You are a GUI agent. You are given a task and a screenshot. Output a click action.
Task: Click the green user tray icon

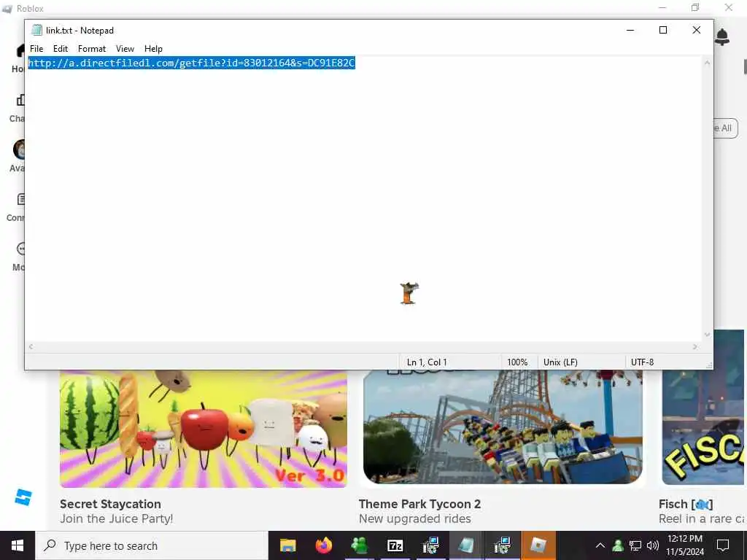(617, 545)
